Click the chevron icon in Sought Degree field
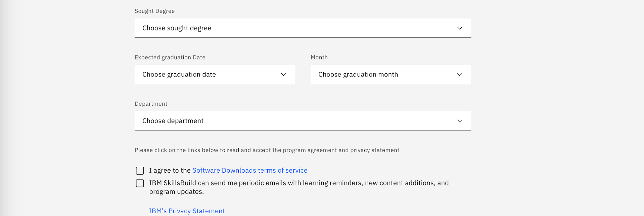Screen dimensions: 644x216 (x=459, y=28)
